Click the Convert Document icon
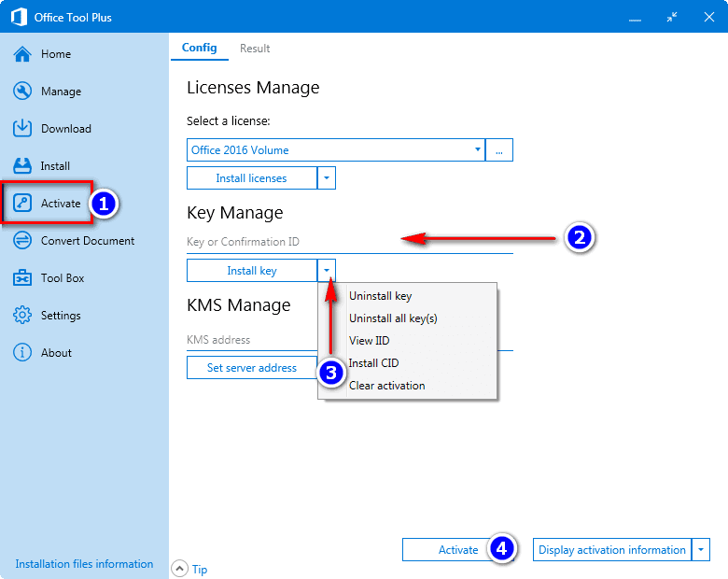The image size is (728, 579). [22, 241]
